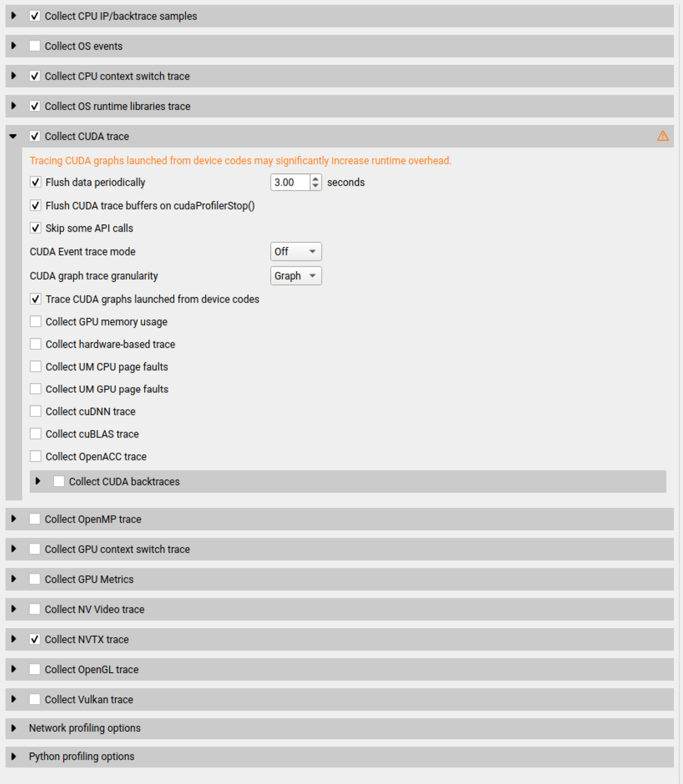Screen dimensions: 683x784
Task: Uncheck Trace CUDA graphs launched from device codes
Action: [x=35, y=299]
